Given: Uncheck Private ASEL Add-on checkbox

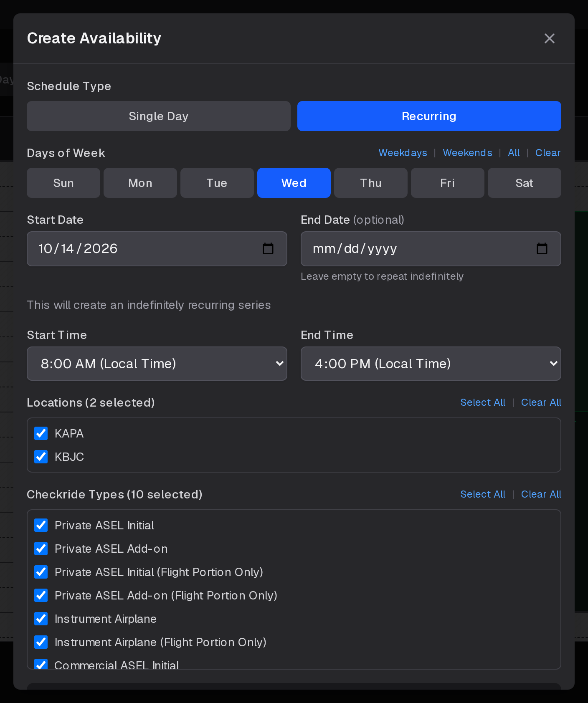Looking at the screenshot, I should coord(41,549).
